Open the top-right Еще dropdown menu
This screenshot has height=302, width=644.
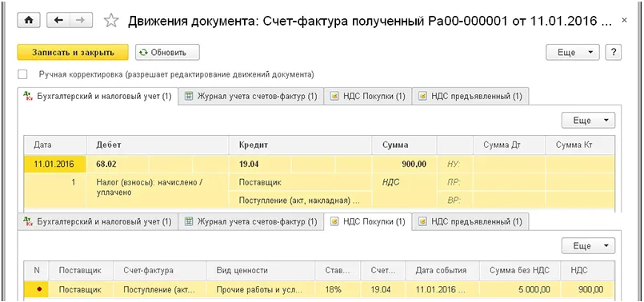click(573, 53)
